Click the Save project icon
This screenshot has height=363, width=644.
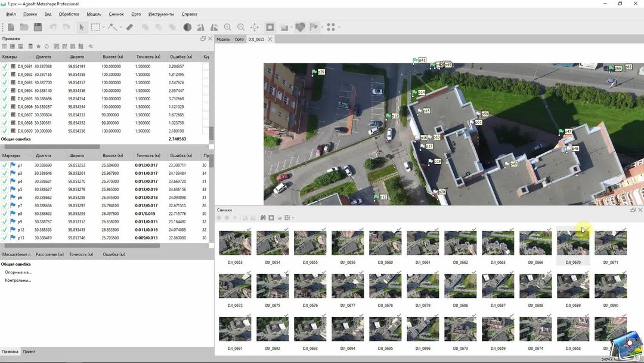pos(38,27)
